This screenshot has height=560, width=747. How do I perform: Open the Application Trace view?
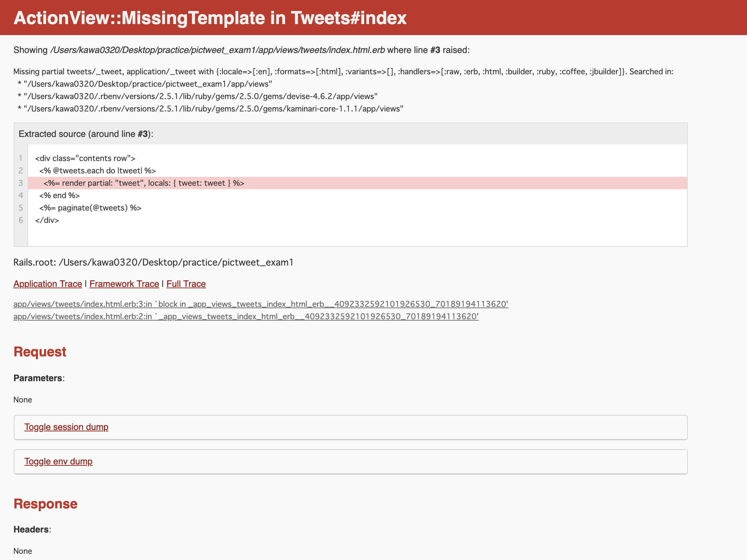pyautogui.click(x=47, y=284)
